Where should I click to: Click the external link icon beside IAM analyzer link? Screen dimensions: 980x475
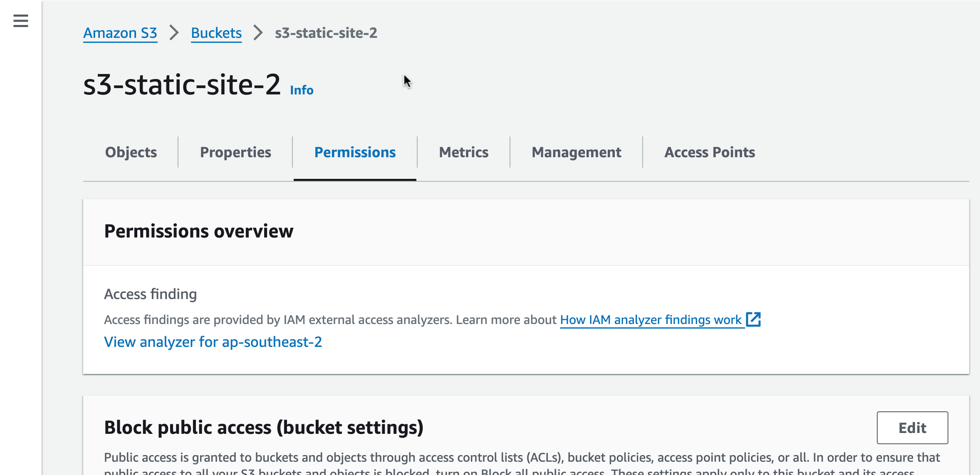[753, 319]
